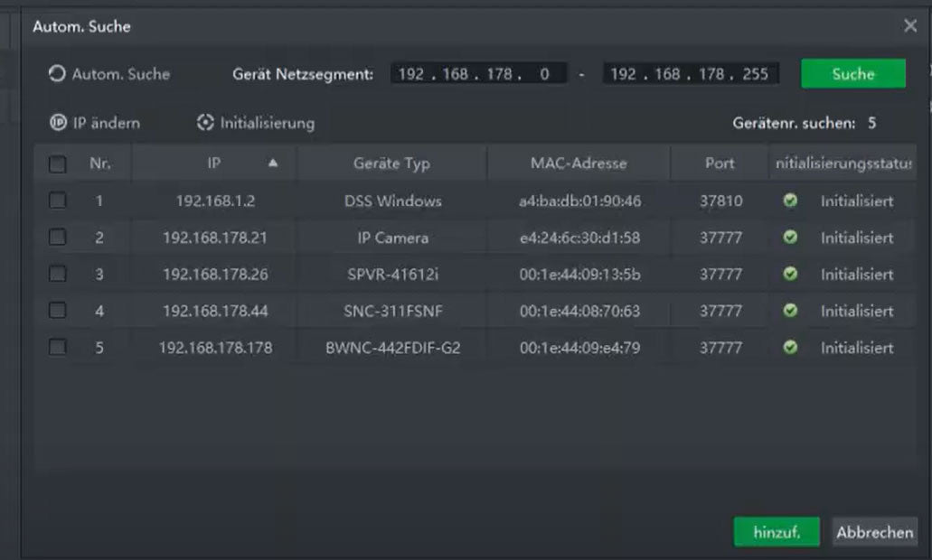
Task: Click the Initialisierung icon
Action: pyautogui.click(x=205, y=123)
